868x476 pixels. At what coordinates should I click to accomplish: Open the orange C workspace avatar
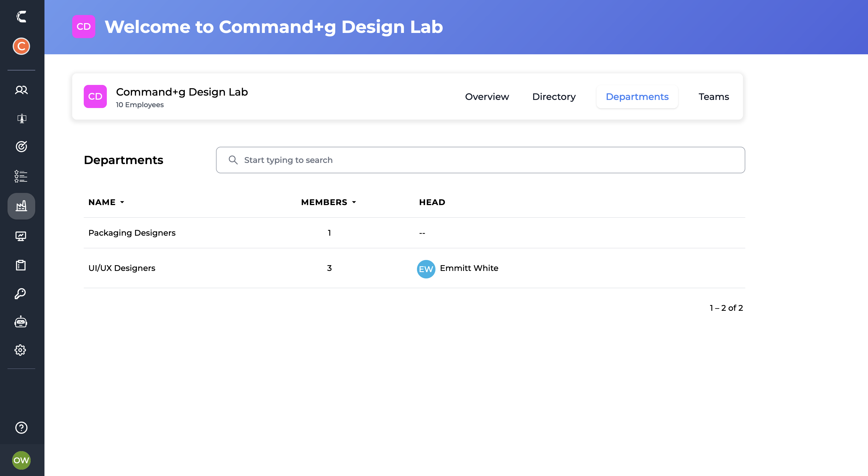coord(21,46)
